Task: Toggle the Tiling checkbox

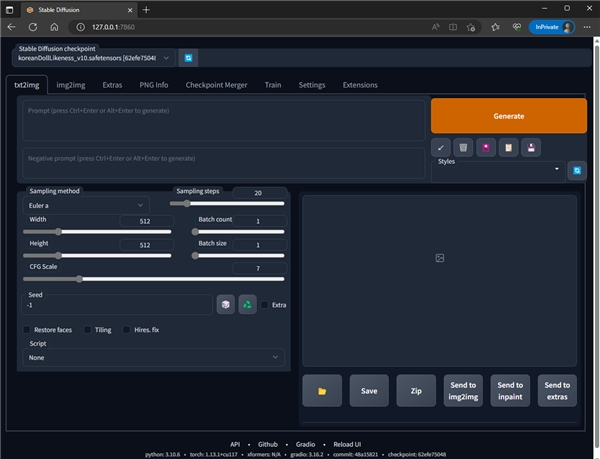Action: (87, 330)
